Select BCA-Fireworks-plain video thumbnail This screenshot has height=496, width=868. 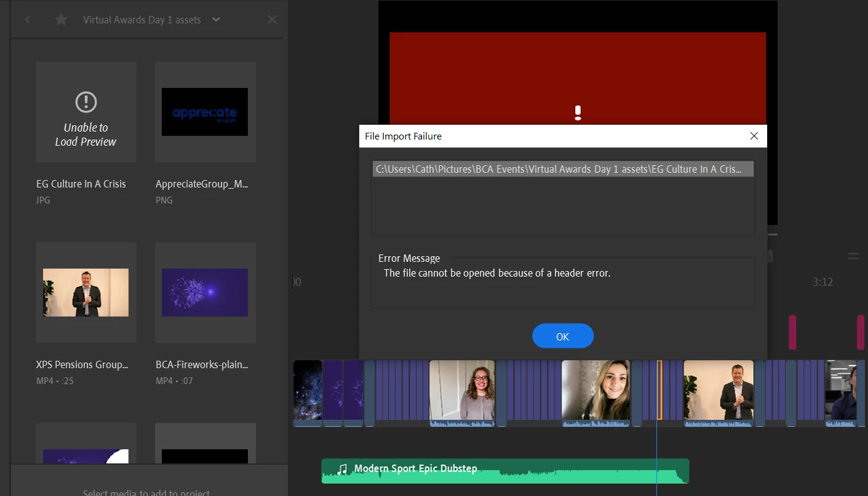pyautogui.click(x=205, y=293)
